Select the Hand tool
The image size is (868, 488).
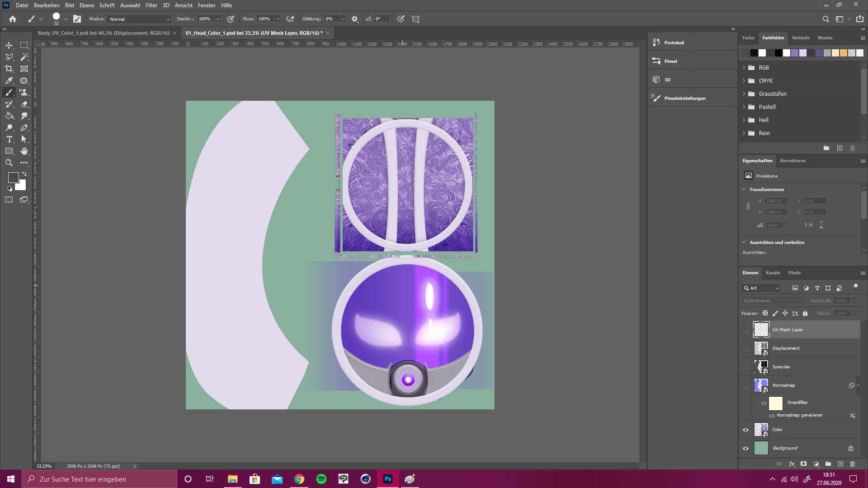(x=24, y=151)
